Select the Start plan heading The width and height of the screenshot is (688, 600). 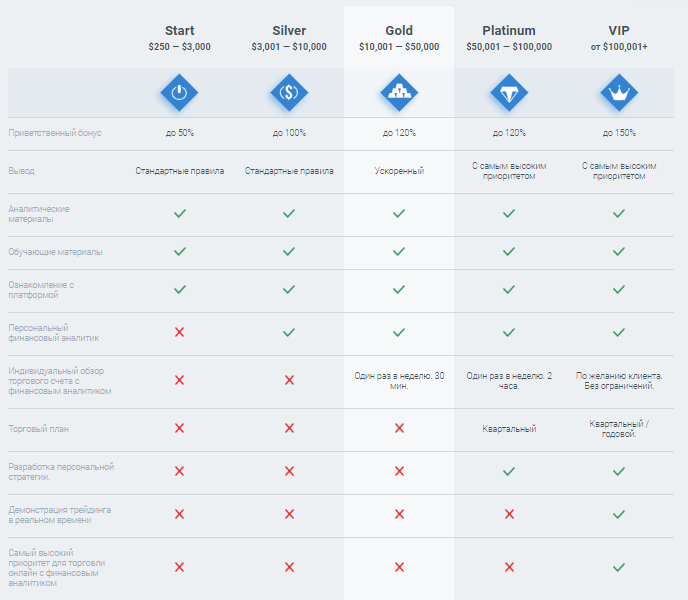[179, 30]
